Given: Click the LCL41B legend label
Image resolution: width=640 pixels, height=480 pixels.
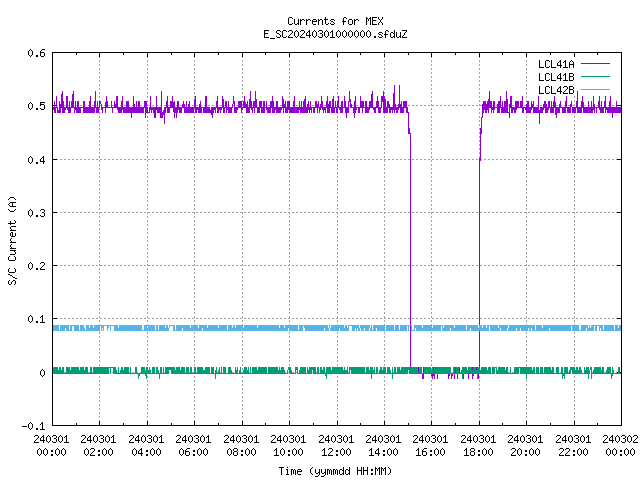Looking at the screenshot, I should click(556, 77).
